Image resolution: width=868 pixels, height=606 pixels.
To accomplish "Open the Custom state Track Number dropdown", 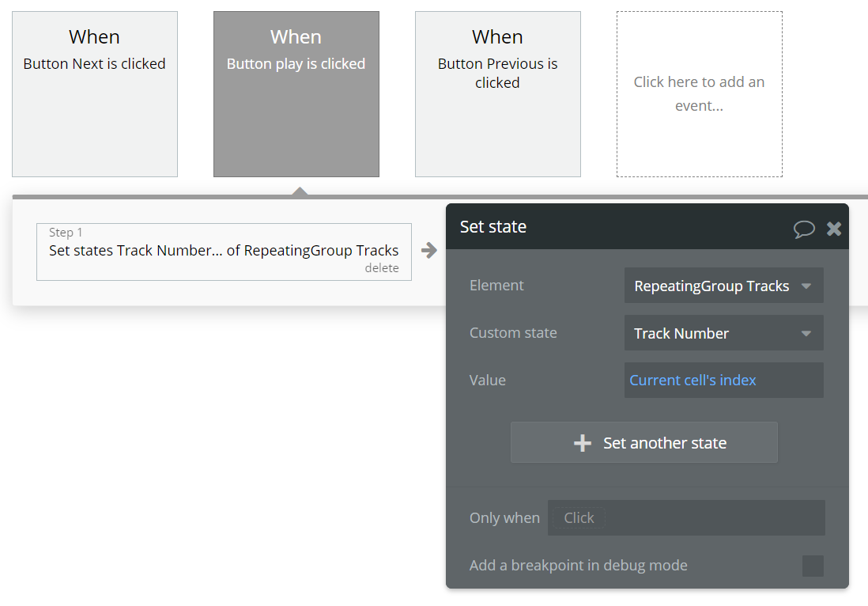I will 723,333.
